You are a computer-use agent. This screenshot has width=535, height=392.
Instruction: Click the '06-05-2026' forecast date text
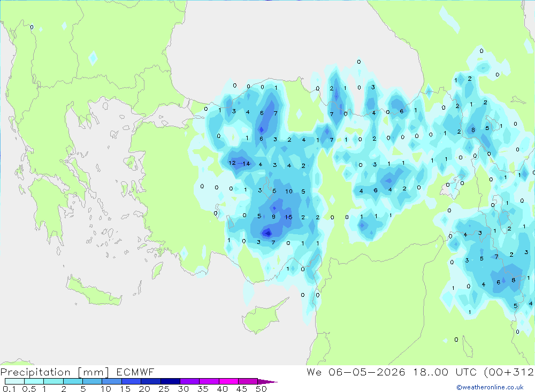(367, 372)
